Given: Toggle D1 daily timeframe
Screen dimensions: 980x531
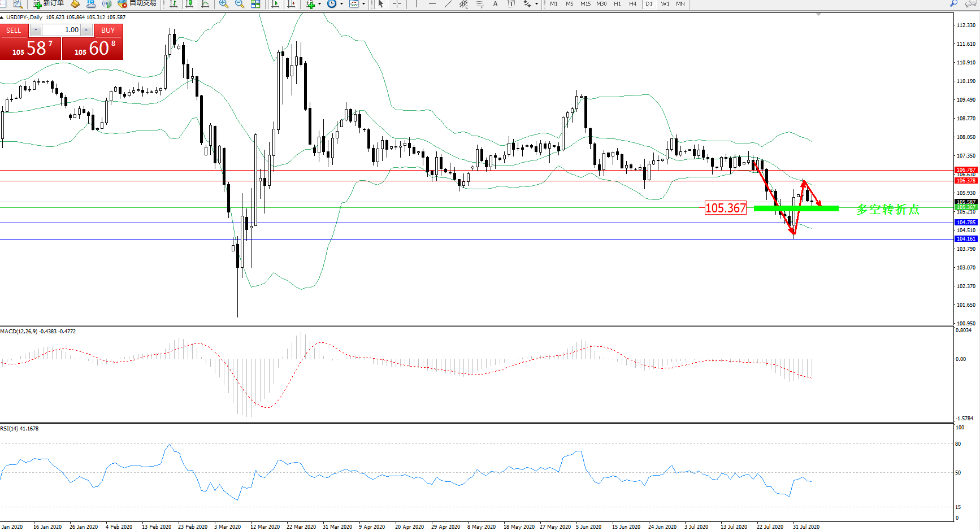Looking at the screenshot, I should pos(649,3).
